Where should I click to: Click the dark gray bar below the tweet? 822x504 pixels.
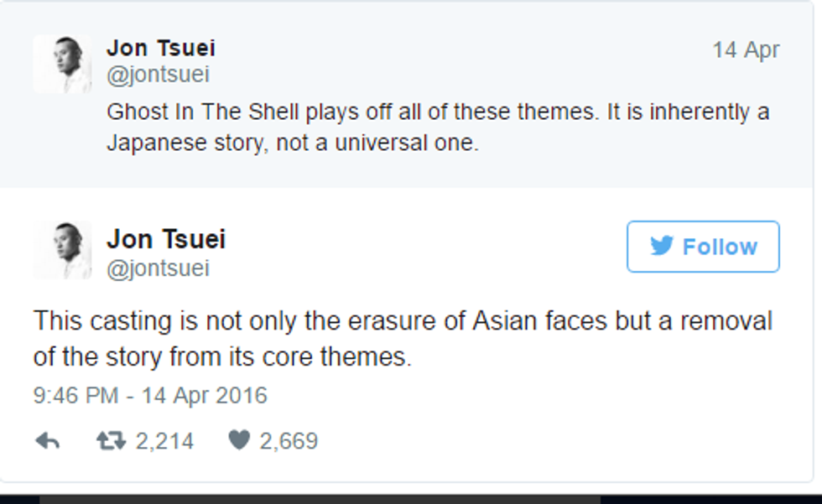coord(319,500)
